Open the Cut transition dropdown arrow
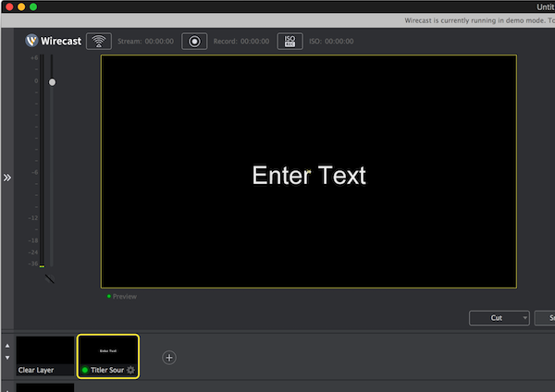555x392 pixels. (524, 318)
